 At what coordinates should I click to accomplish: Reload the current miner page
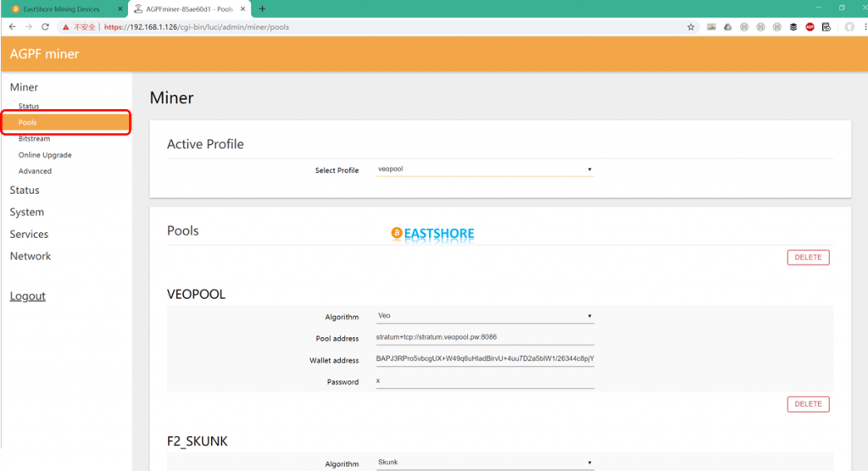point(47,27)
